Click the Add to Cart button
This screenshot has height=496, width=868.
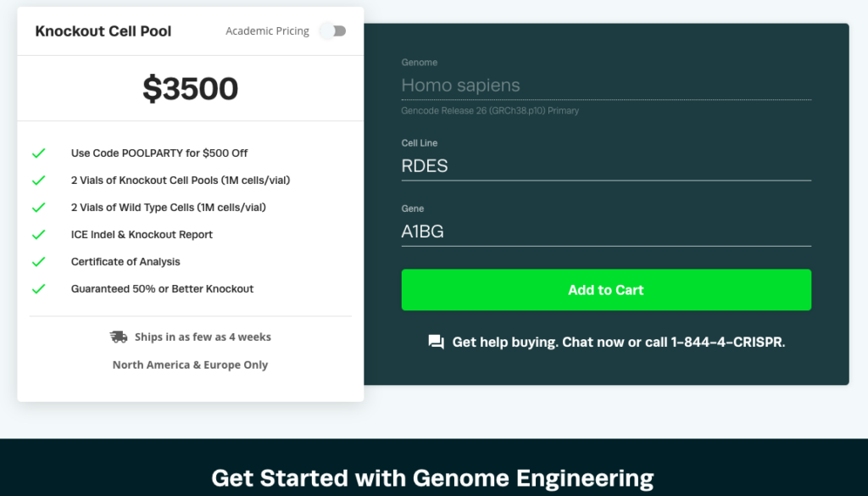606,289
